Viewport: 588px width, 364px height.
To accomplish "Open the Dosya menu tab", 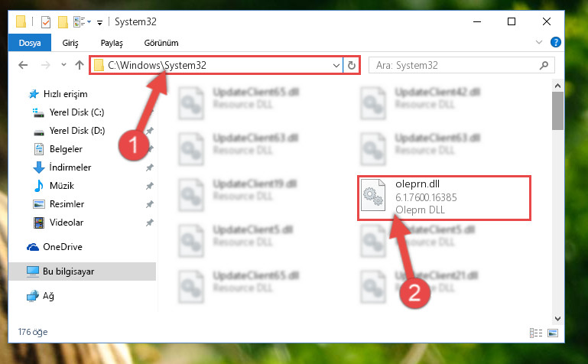I will tap(30, 43).
